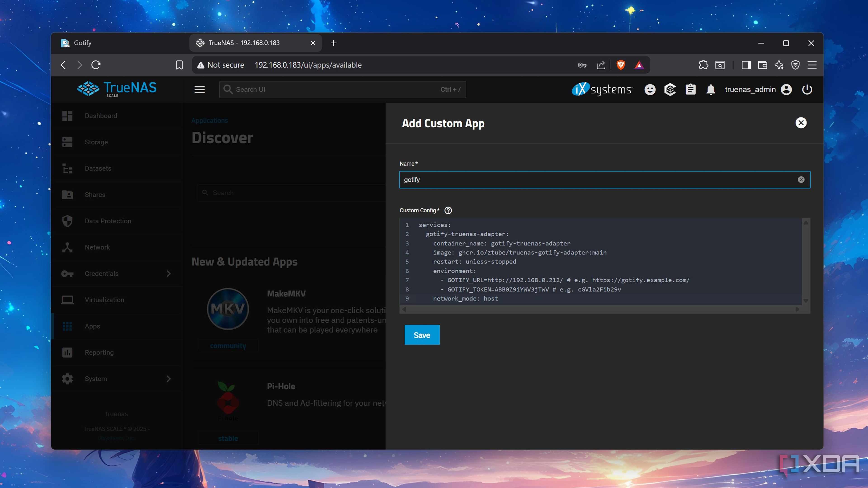
Task: Open the Brave Wallet icon
Action: [762, 65]
